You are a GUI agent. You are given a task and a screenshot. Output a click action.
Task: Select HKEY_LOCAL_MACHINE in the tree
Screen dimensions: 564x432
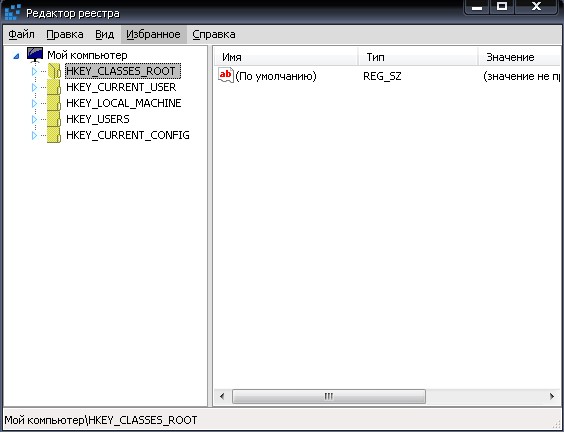click(x=124, y=103)
